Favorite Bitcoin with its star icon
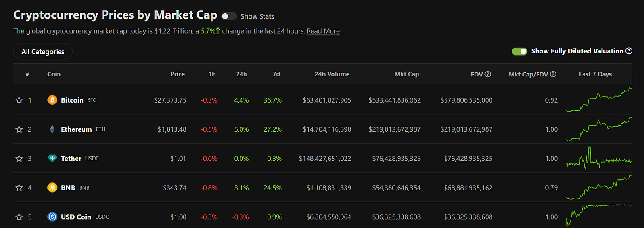This screenshot has width=644, height=228. 19,100
